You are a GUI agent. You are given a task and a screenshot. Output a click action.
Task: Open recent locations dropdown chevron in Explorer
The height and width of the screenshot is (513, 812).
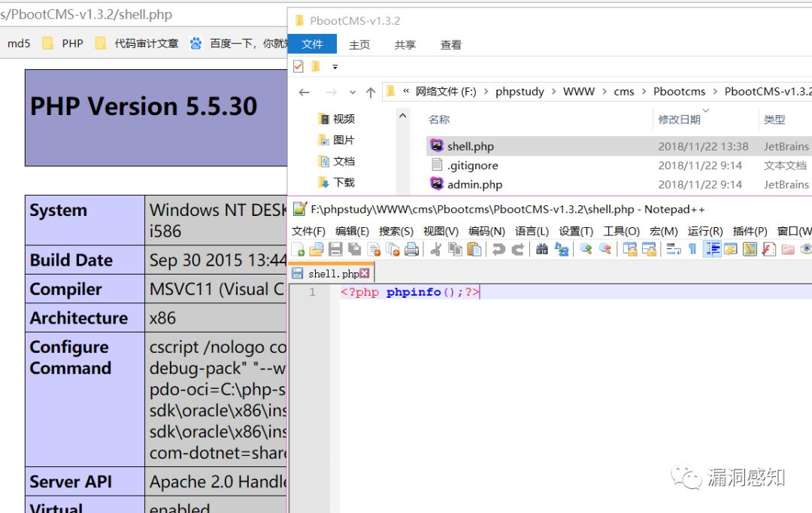(x=353, y=93)
